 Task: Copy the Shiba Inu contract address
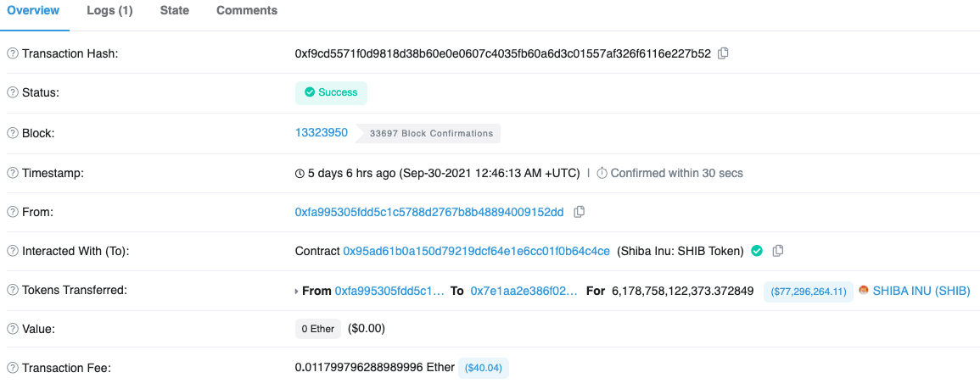(x=778, y=251)
